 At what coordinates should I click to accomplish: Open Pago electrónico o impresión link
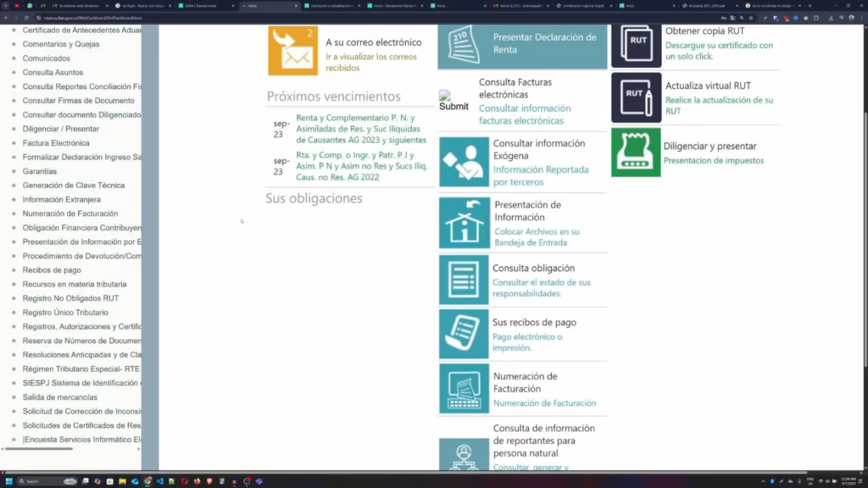527,342
